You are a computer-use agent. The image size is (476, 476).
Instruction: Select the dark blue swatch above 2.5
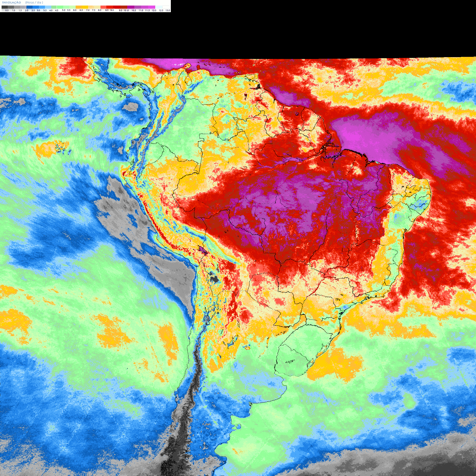pyautogui.click(x=29, y=7)
